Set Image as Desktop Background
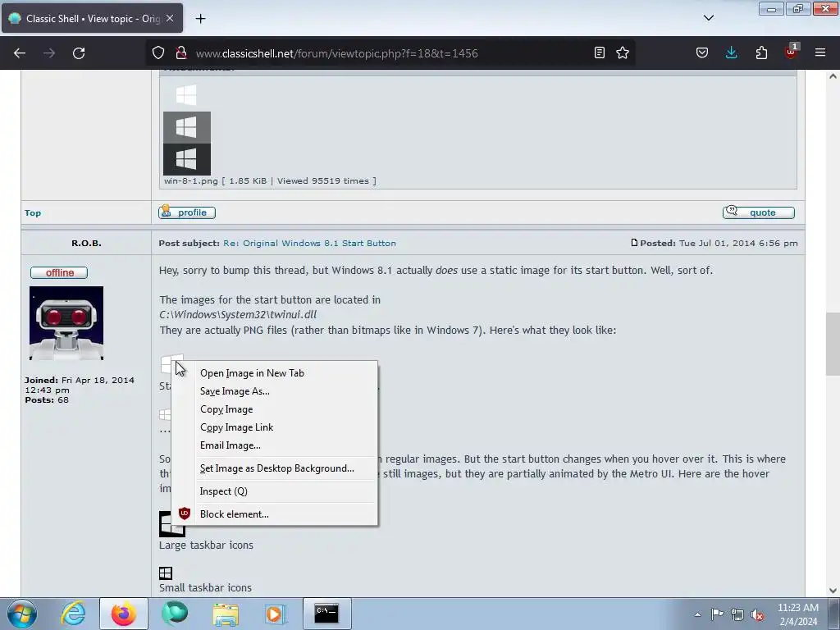840x630 pixels. click(276, 468)
